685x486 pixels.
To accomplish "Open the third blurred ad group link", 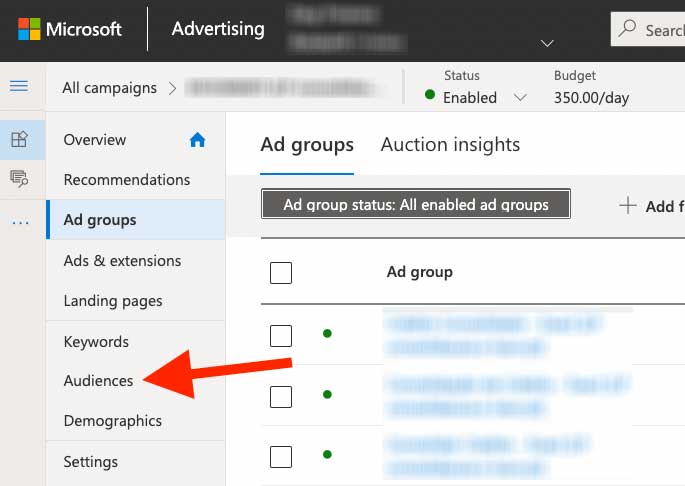I will (488, 456).
